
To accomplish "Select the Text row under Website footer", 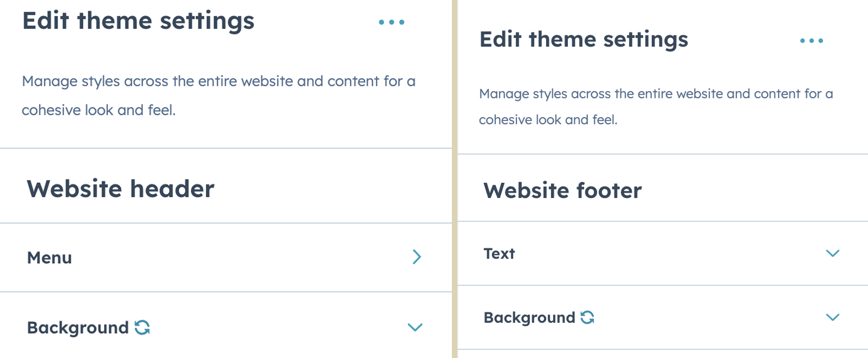I will [663, 253].
